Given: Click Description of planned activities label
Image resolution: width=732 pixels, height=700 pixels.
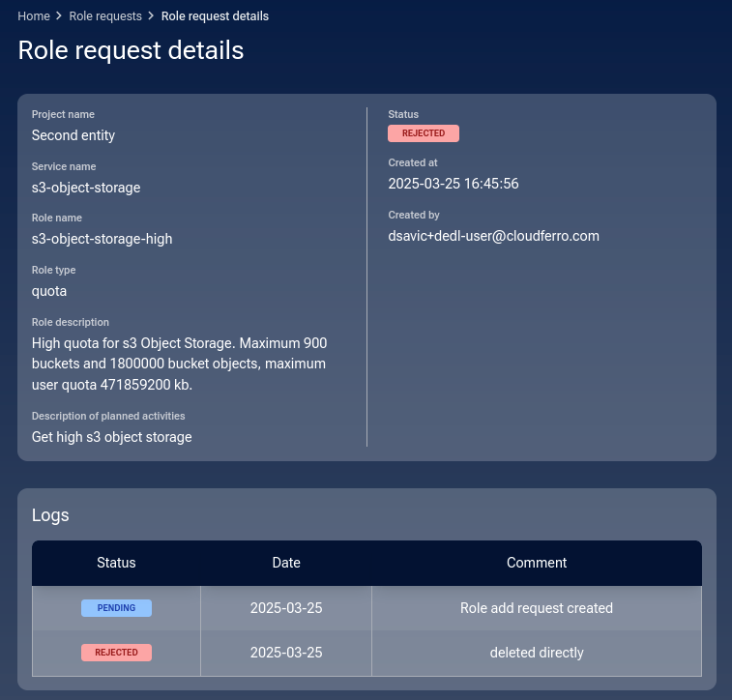Looking at the screenshot, I should click(x=108, y=416).
